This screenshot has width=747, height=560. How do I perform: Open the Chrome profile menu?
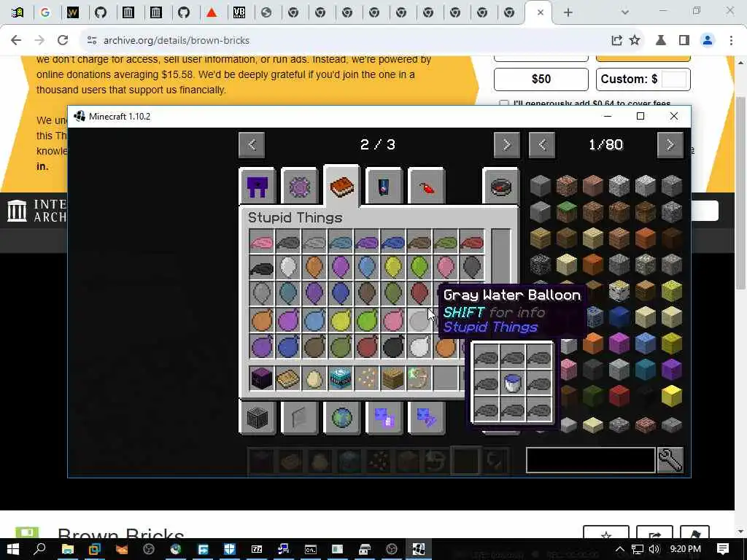708,41
